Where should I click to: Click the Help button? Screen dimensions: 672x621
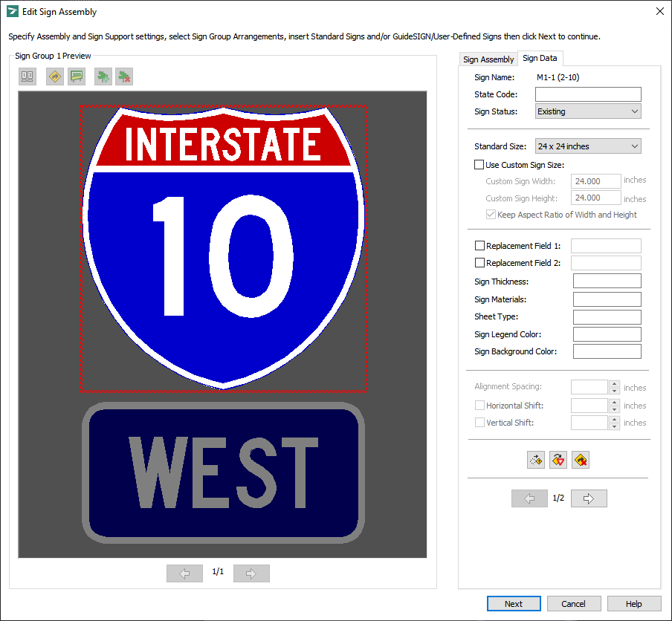633,604
